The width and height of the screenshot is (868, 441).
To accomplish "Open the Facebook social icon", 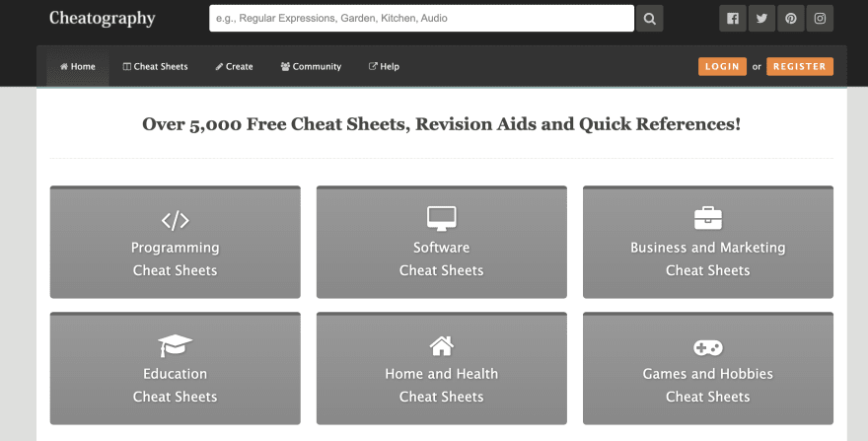I will click(732, 19).
